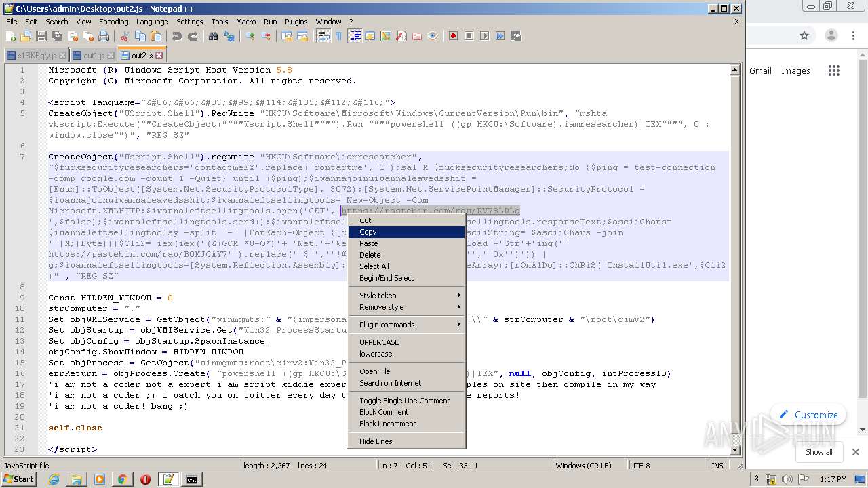Click Toggle Single Line Comment entry
This screenshot has width=868, height=488.
pyautogui.click(x=407, y=401)
